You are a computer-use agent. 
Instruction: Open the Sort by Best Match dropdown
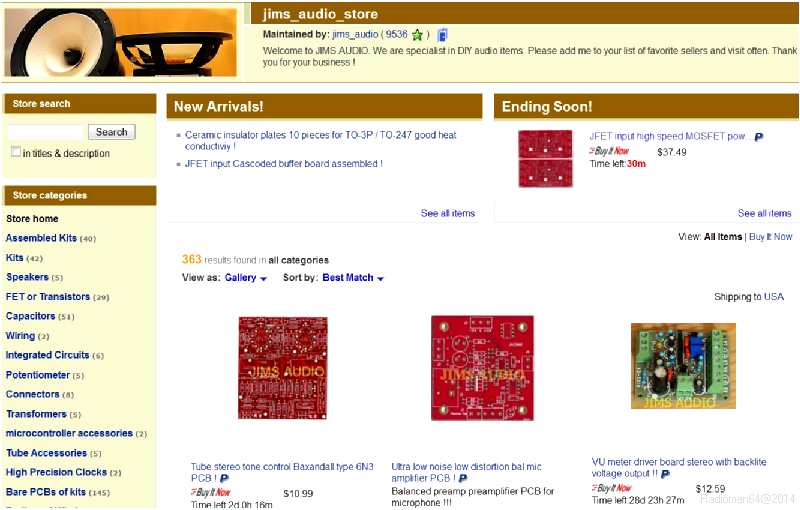(x=354, y=278)
